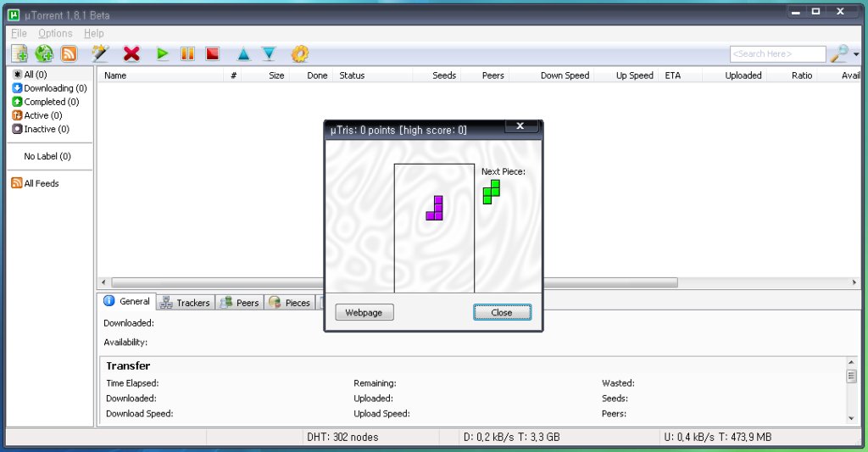Open the search engine dropdown arrow
This screenshot has height=452, width=868.
[x=856, y=54]
